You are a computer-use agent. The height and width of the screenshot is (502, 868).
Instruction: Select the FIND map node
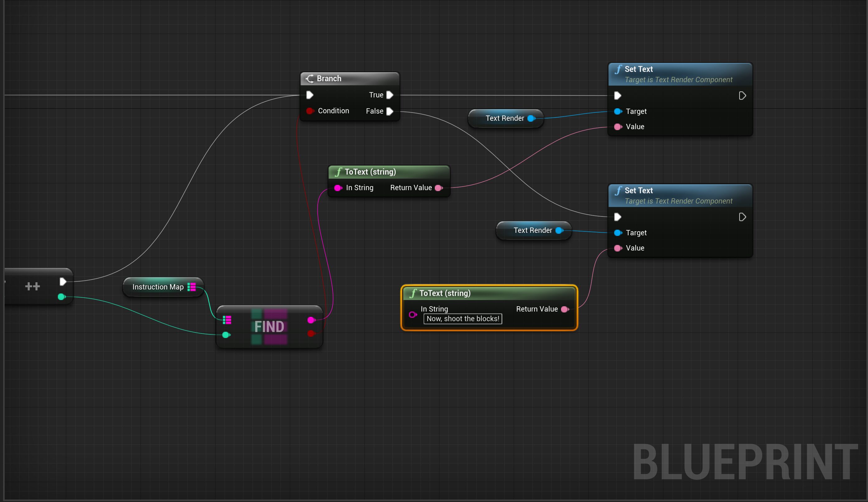269,327
